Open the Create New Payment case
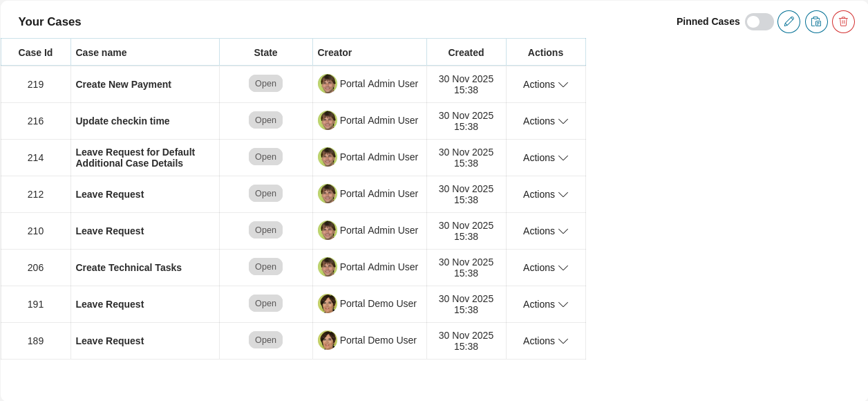Screen dimensions: 868x401 [x=123, y=84]
